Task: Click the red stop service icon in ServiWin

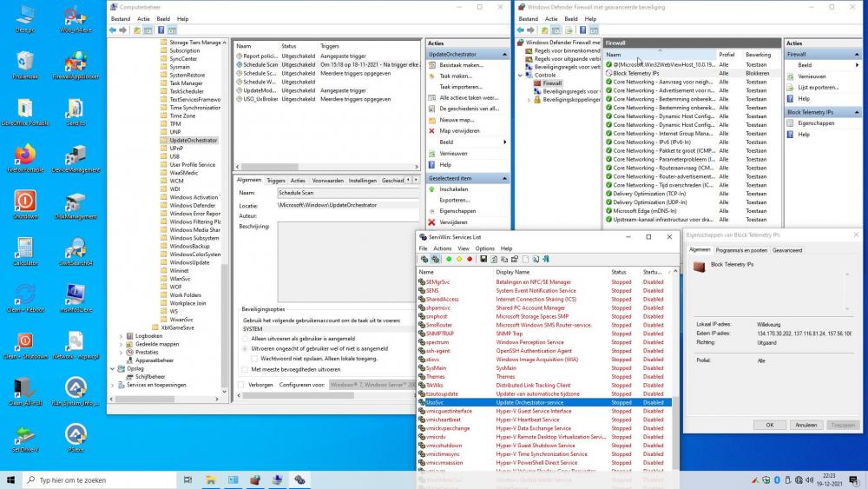Action: coord(470,259)
